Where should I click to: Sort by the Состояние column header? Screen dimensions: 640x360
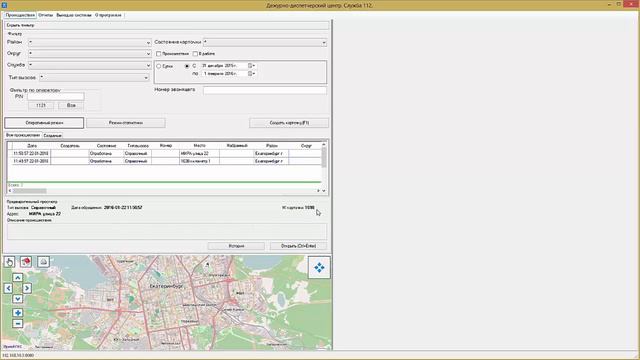coord(107,146)
